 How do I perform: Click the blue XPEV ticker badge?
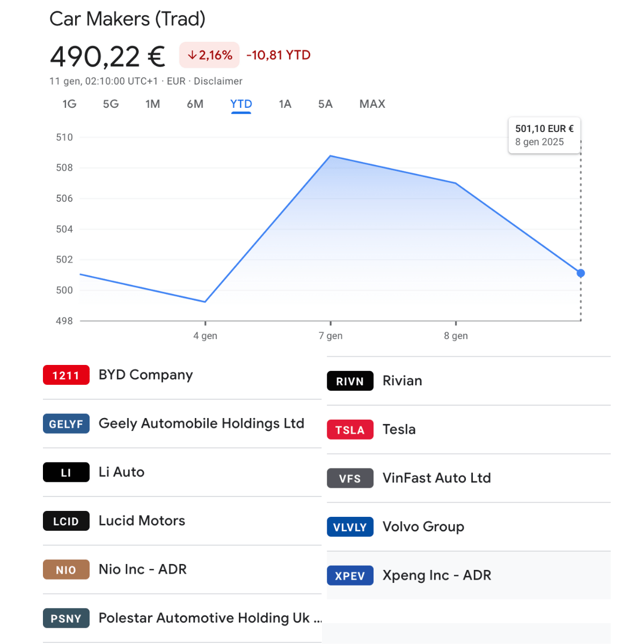pos(350,576)
